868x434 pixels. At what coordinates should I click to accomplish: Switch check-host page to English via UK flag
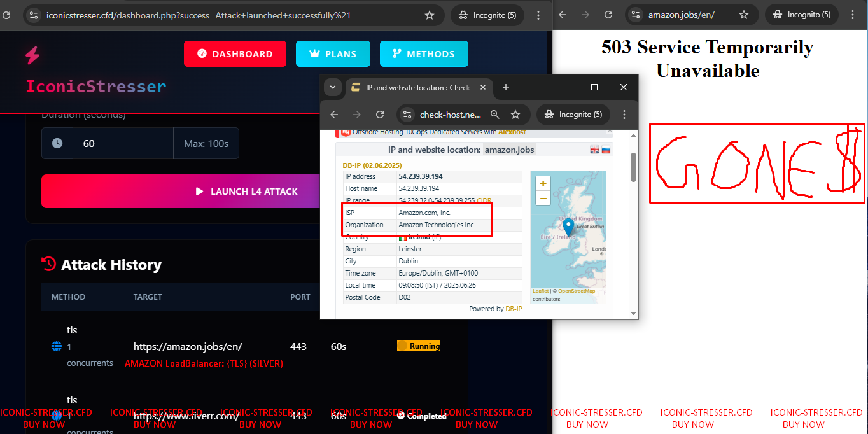595,150
